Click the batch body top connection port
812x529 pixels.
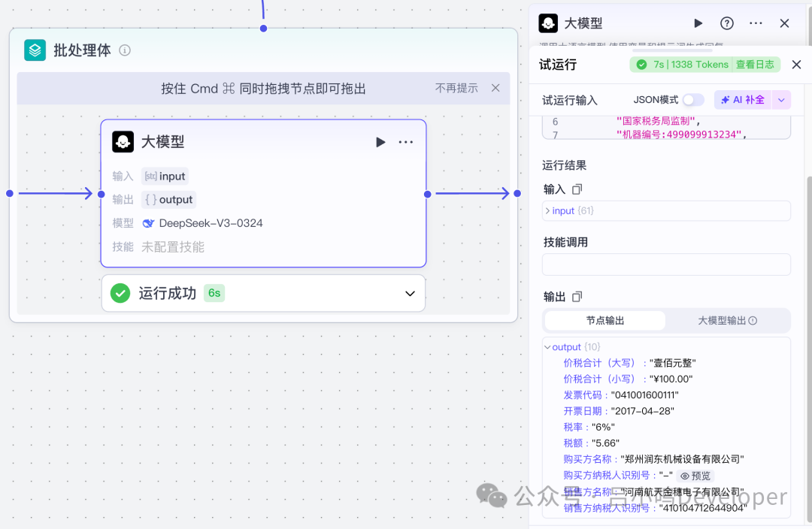click(x=264, y=29)
